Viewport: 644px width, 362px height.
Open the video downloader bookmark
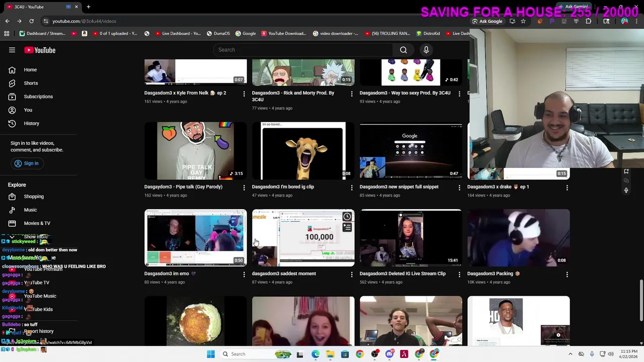pyautogui.click(x=335, y=34)
